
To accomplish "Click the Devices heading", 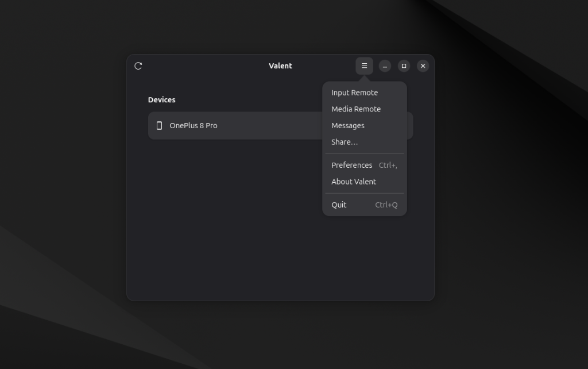I will (x=161, y=100).
